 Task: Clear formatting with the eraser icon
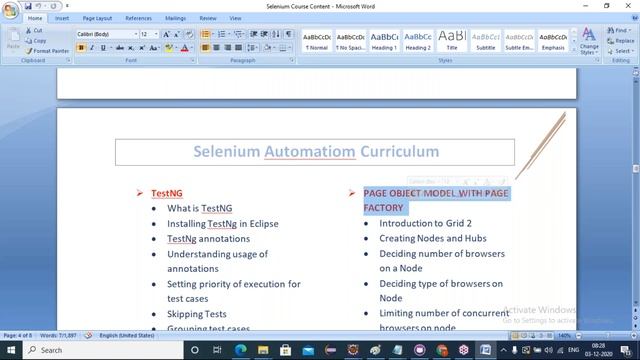[x=189, y=35]
